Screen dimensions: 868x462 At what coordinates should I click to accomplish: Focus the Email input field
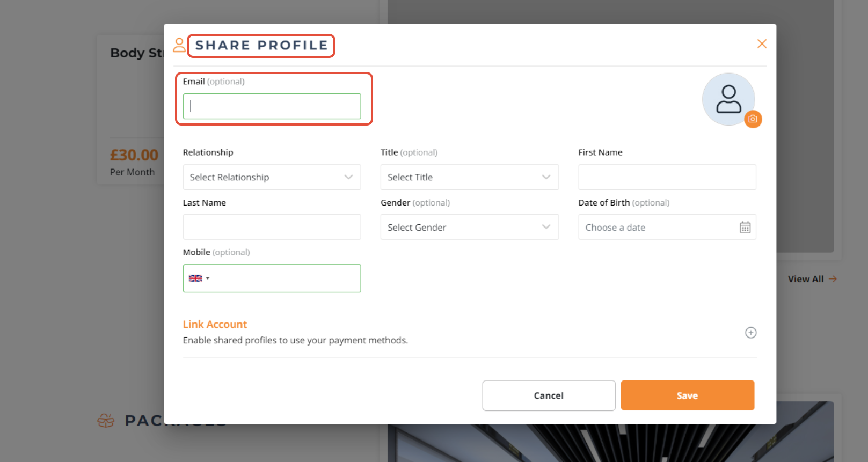point(272,106)
